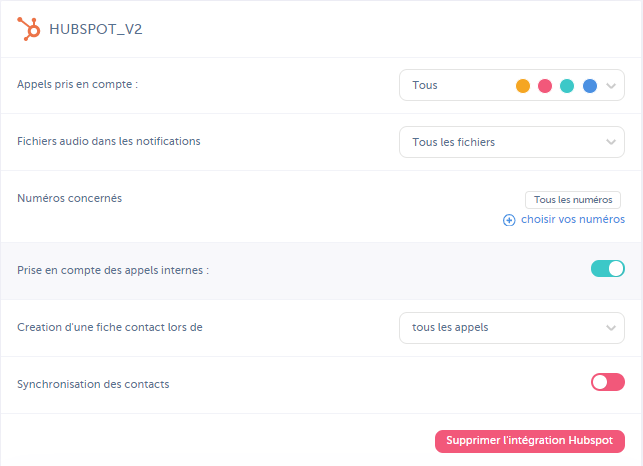The image size is (643, 466).
Task: Click the orange color dot in Appels dropdown
Action: (x=523, y=86)
